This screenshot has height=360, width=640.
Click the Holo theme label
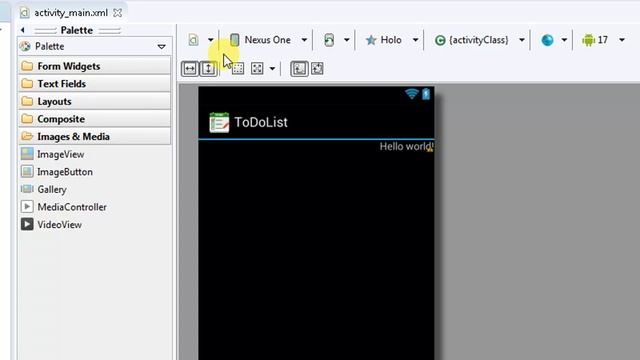(391, 40)
